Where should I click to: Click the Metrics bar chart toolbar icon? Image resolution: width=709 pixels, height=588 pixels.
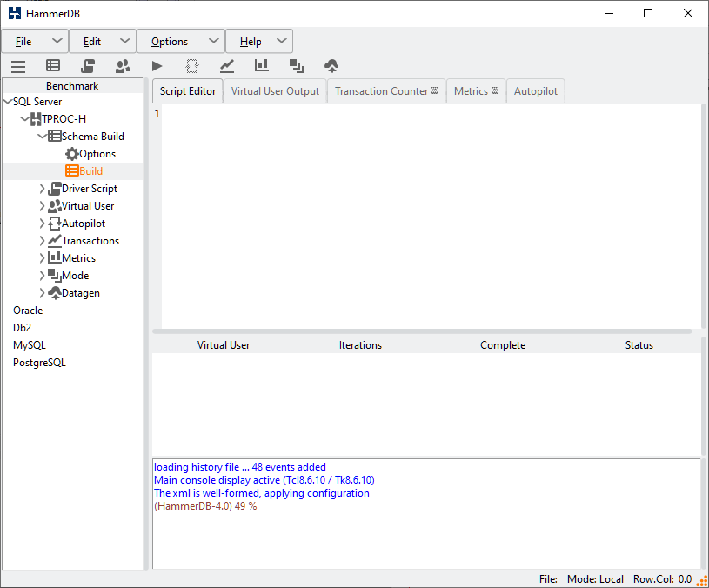tap(262, 66)
